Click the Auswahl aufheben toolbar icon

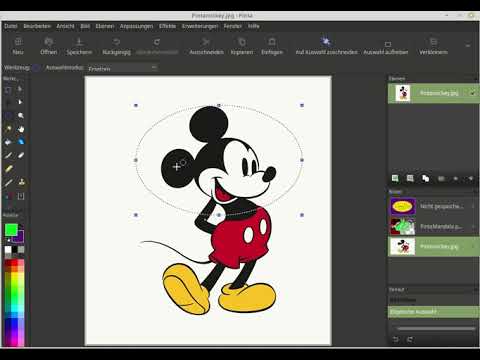pyautogui.click(x=387, y=44)
